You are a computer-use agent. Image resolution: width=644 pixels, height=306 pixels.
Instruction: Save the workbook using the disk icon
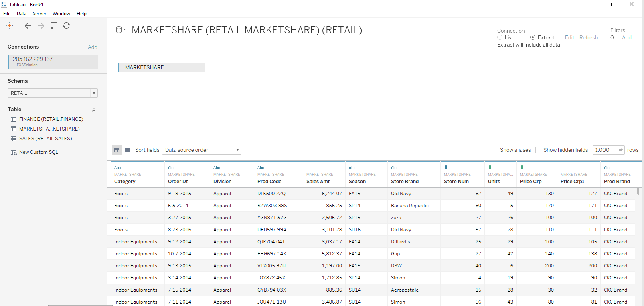54,26
